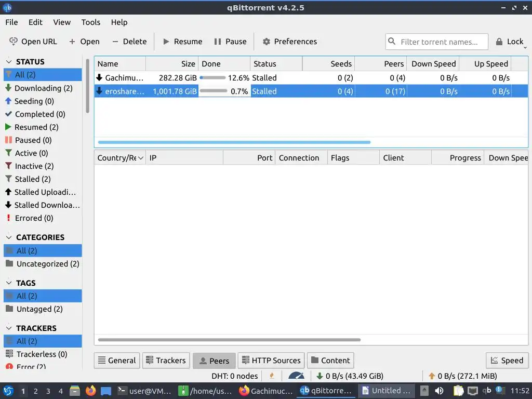Click the sidebar vertical scrollbar

tap(87, 86)
